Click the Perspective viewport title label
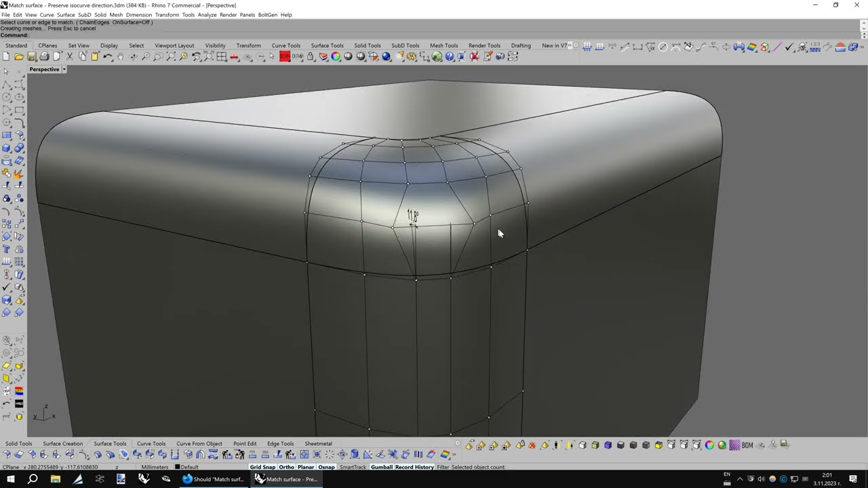The width and height of the screenshot is (868, 488). pyautogui.click(x=44, y=69)
